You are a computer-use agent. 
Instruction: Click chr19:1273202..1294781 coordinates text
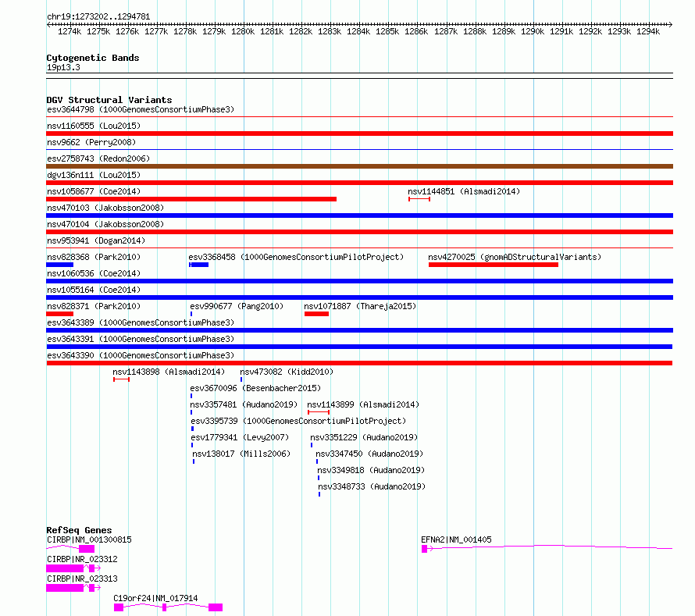(x=98, y=17)
